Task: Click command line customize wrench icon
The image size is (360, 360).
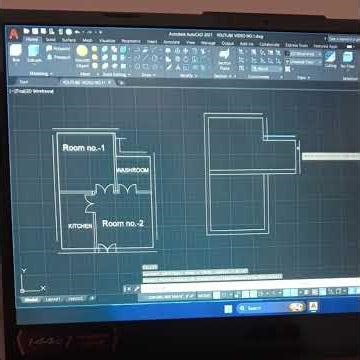Action: coord(136,289)
